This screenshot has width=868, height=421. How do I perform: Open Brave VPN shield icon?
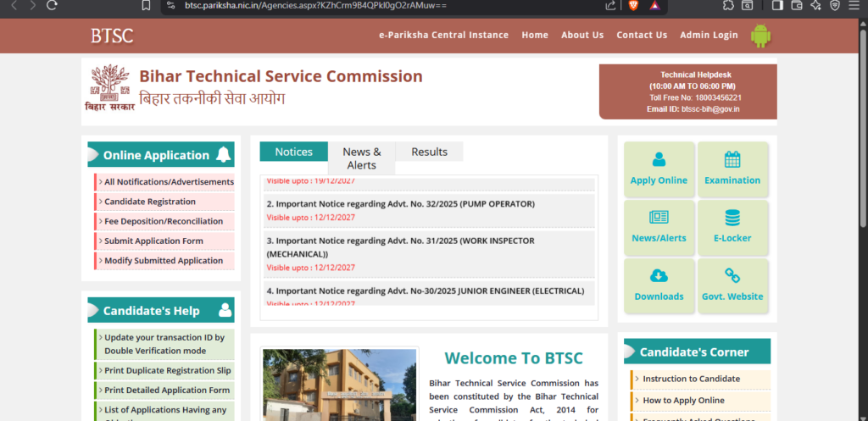point(835,6)
